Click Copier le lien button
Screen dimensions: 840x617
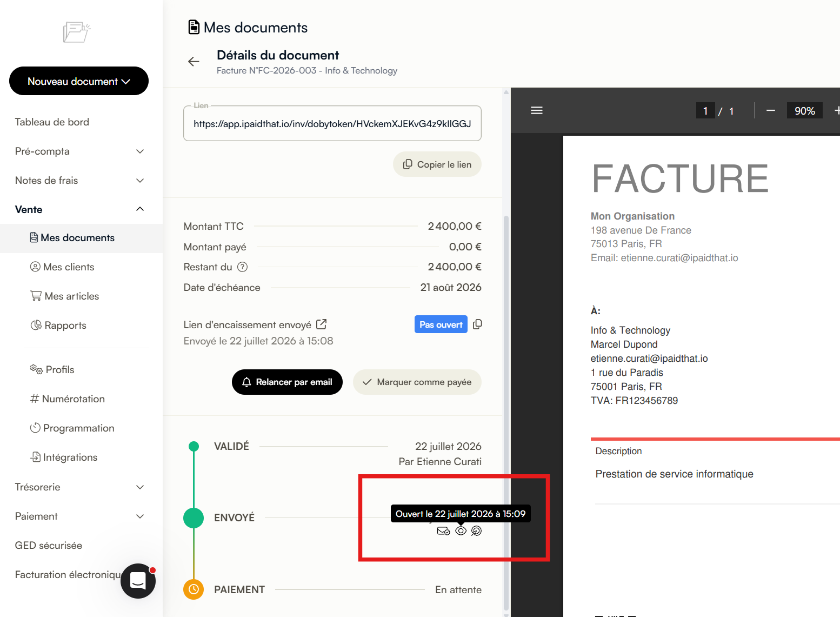click(x=437, y=164)
